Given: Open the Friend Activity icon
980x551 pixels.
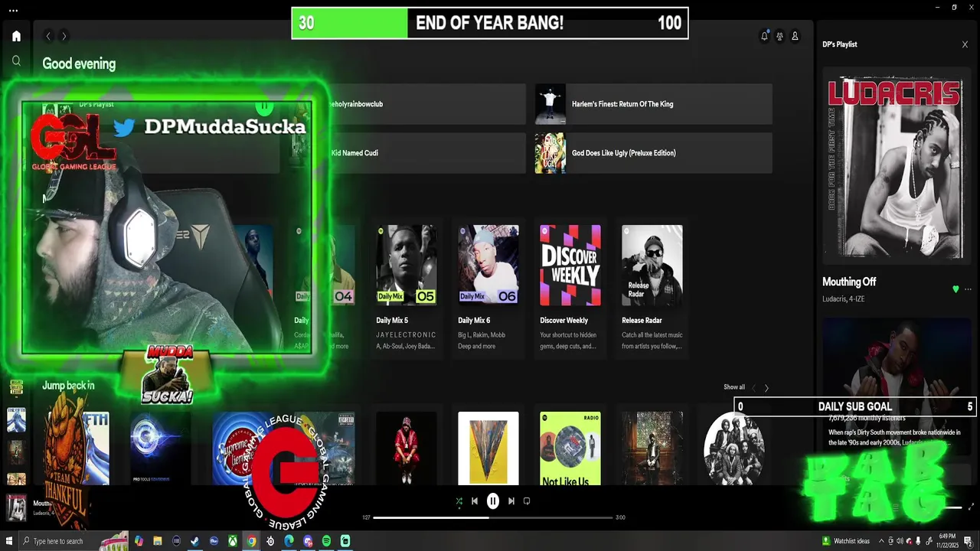Looking at the screenshot, I should pos(779,36).
